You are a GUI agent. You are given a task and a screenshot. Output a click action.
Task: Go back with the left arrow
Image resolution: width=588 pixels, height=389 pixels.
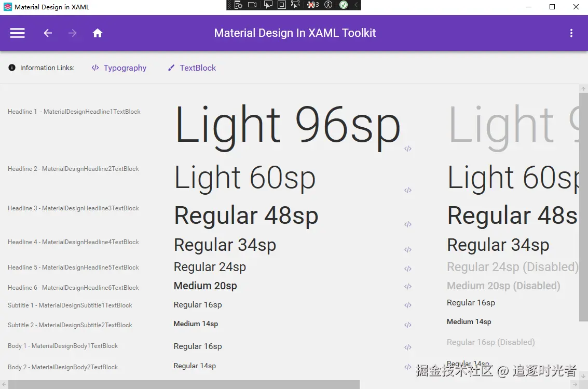48,33
